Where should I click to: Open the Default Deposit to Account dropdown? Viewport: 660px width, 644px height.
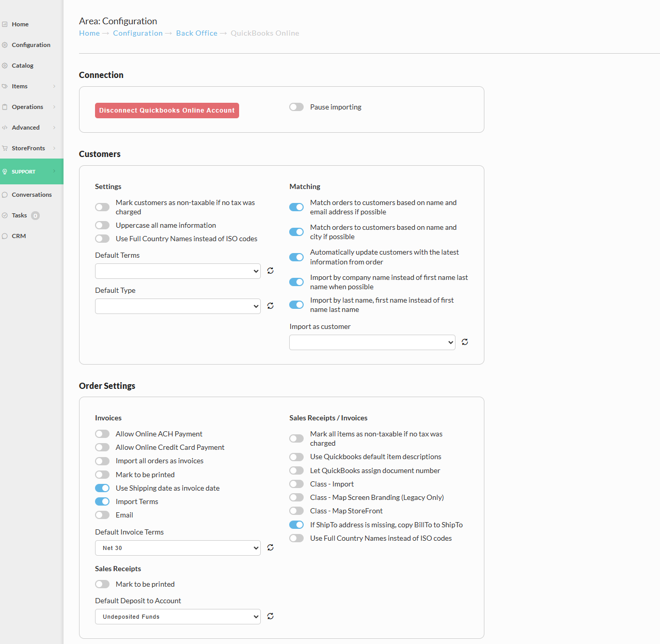(177, 616)
